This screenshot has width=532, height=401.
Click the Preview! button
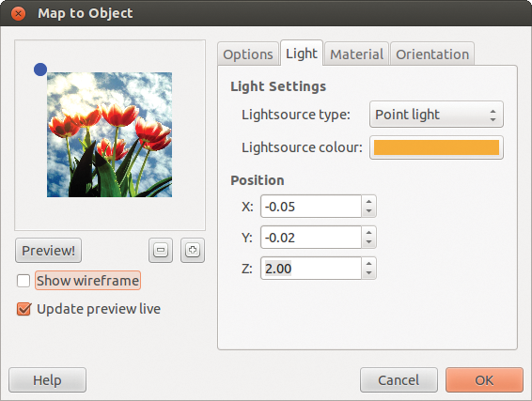point(48,251)
